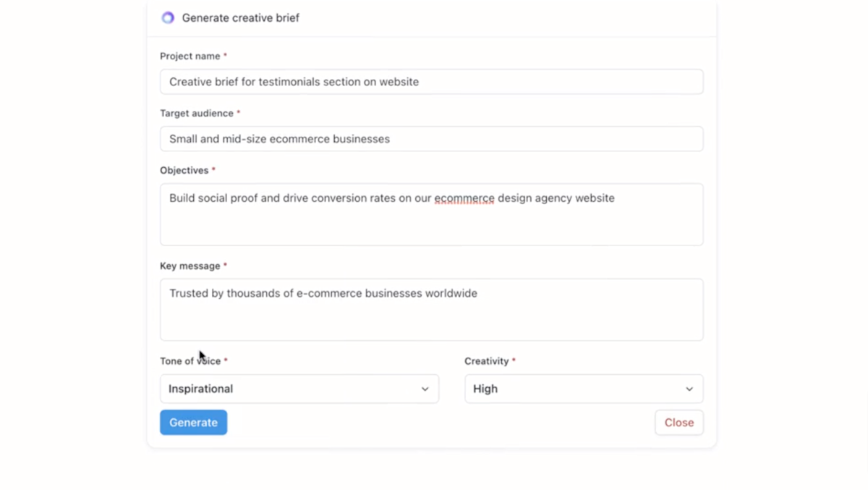Click the Project name label
The width and height of the screenshot is (868, 490).
pyautogui.click(x=190, y=56)
